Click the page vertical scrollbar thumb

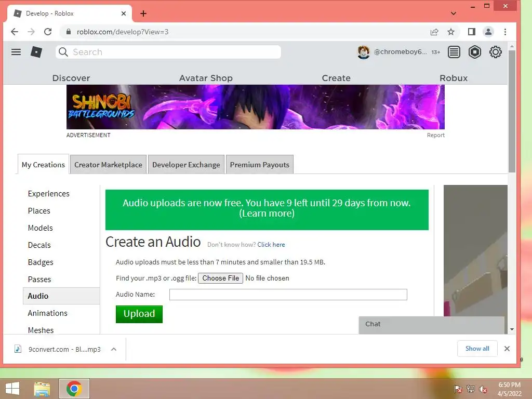click(x=512, y=111)
